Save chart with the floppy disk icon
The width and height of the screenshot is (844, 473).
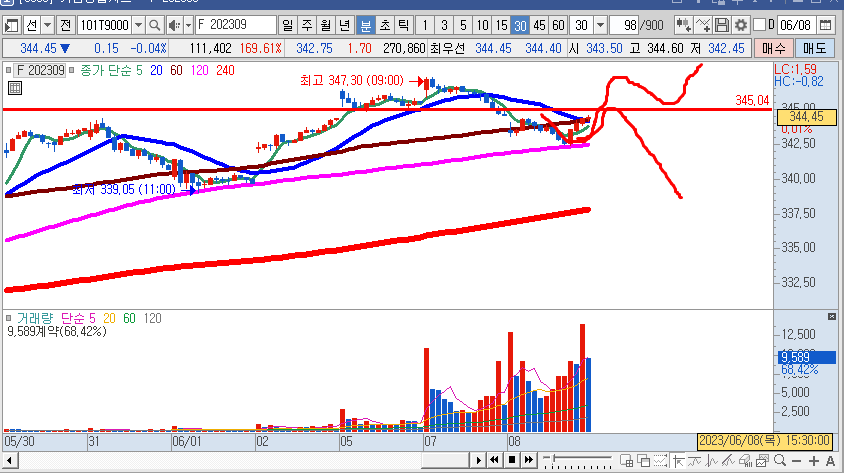(x=722, y=25)
